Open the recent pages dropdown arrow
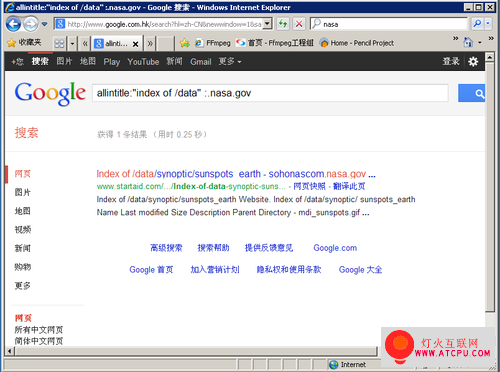This screenshot has height=372, width=500. click(44, 24)
